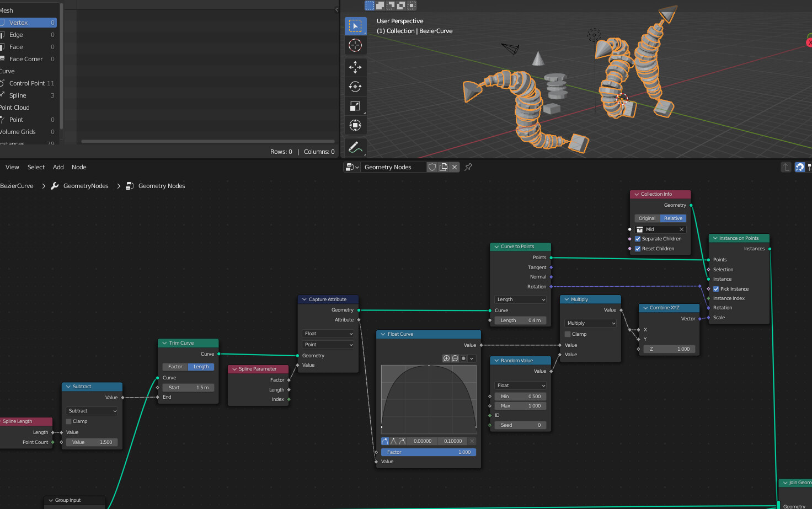Disable Pick Instance checkbox
Viewport: 812px width, 509px height.
(x=716, y=289)
